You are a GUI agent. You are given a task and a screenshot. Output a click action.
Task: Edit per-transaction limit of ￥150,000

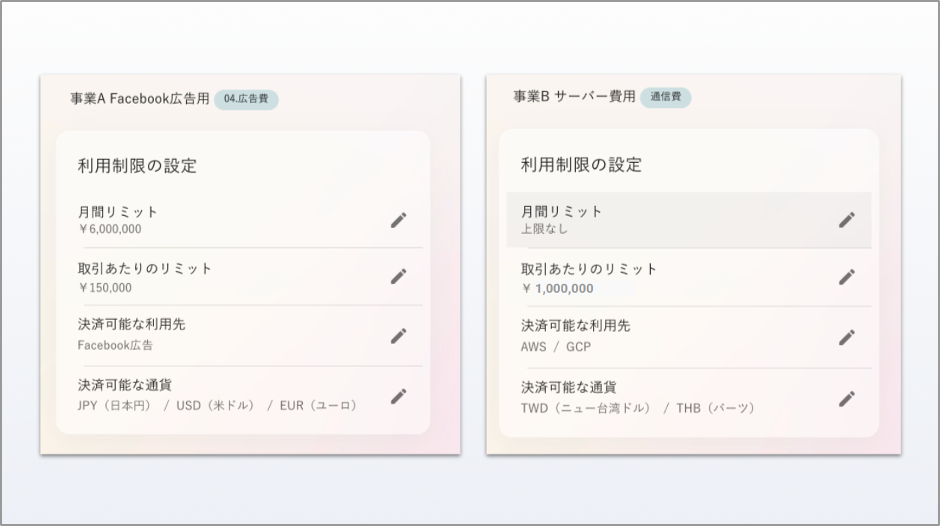(399, 276)
